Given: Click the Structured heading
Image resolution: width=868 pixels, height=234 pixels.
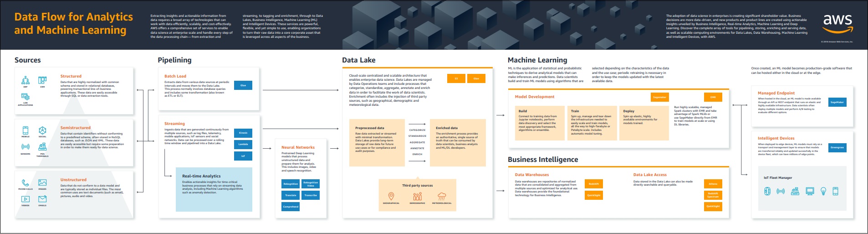Looking at the screenshot, I should click(x=71, y=76).
